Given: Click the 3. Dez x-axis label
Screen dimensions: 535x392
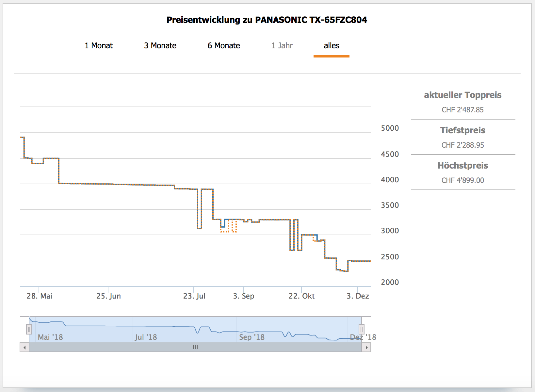Looking at the screenshot, I should tap(358, 296).
